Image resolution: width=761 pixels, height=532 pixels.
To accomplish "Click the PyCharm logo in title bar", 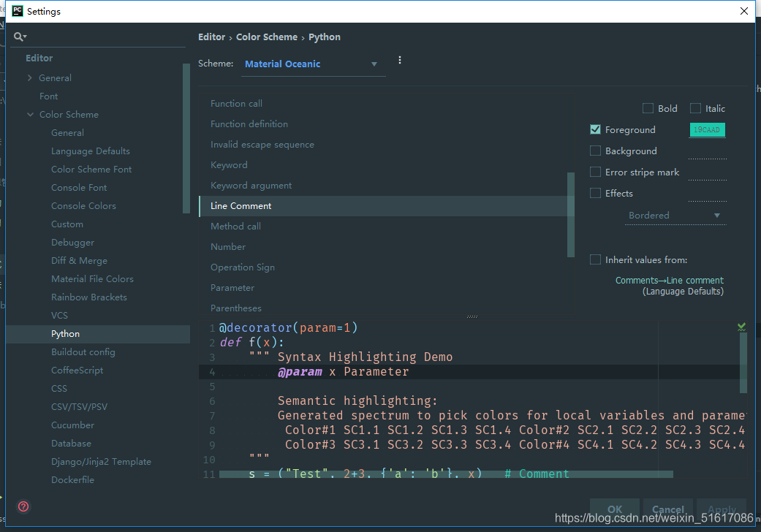I will pyautogui.click(x=18, y=11).
